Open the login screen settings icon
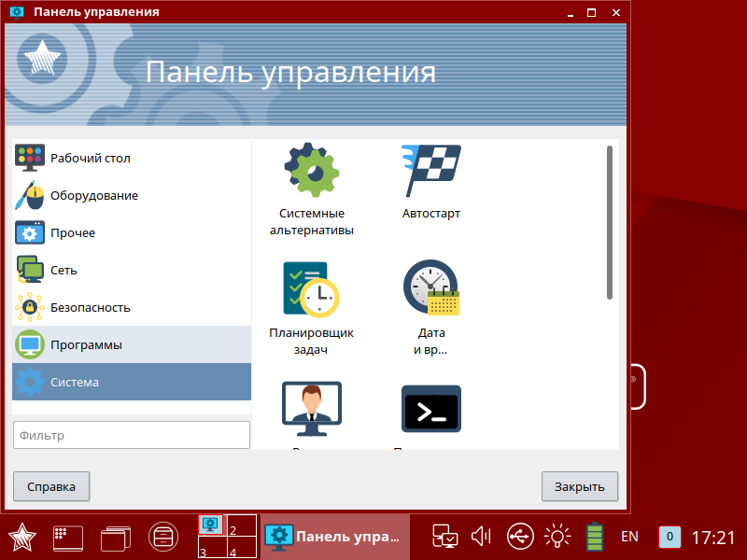The image size is (747, 560). pos(312,408)
